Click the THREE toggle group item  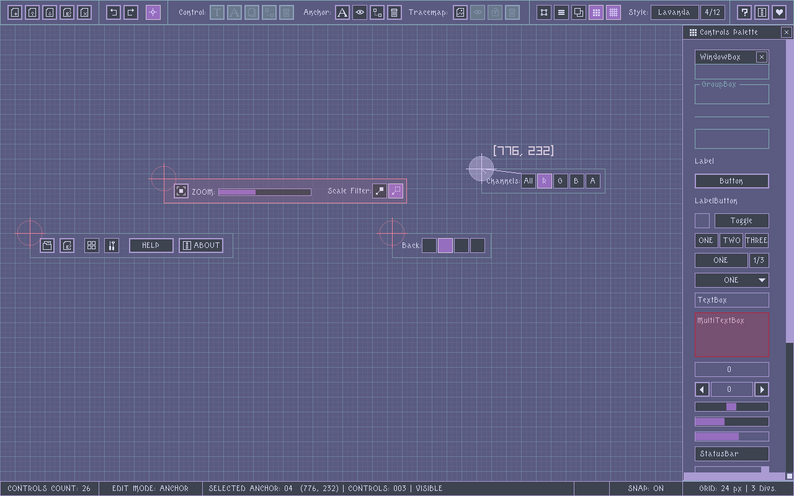click(x=757, y=240)
